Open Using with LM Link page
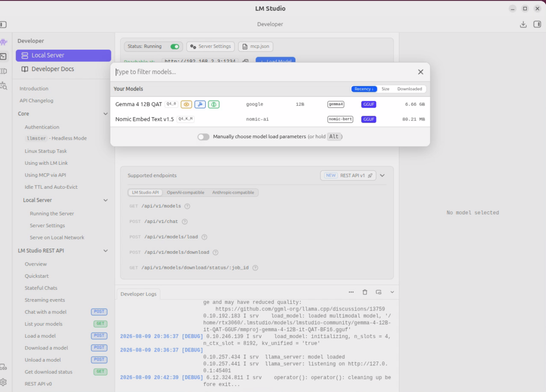The image size is (546, 392). 46,163
